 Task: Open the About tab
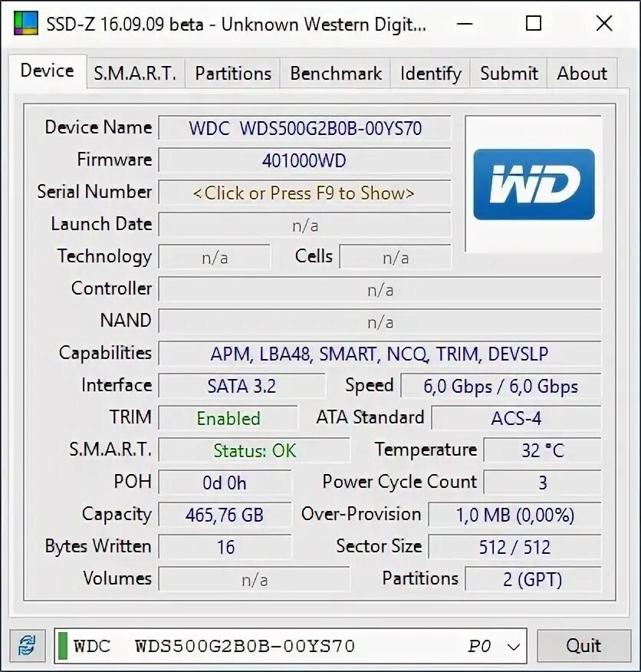[582, 74]
